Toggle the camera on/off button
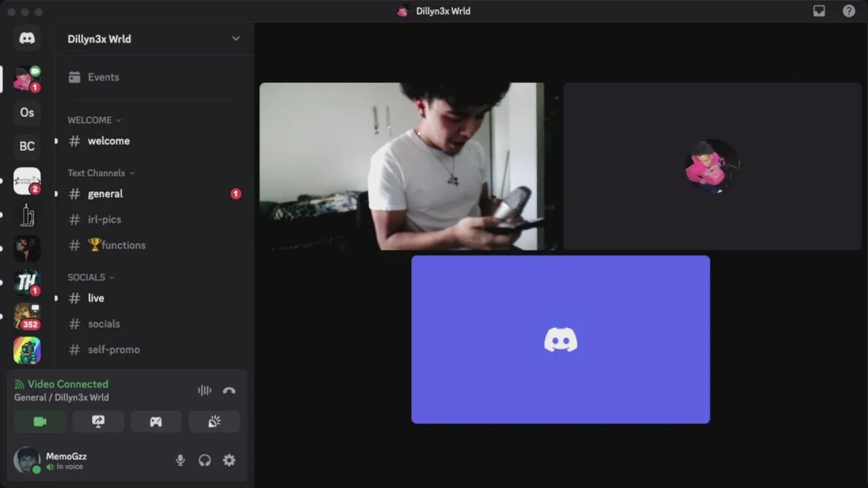This screenshot has height=488, width=868. (x=40, y=422)
